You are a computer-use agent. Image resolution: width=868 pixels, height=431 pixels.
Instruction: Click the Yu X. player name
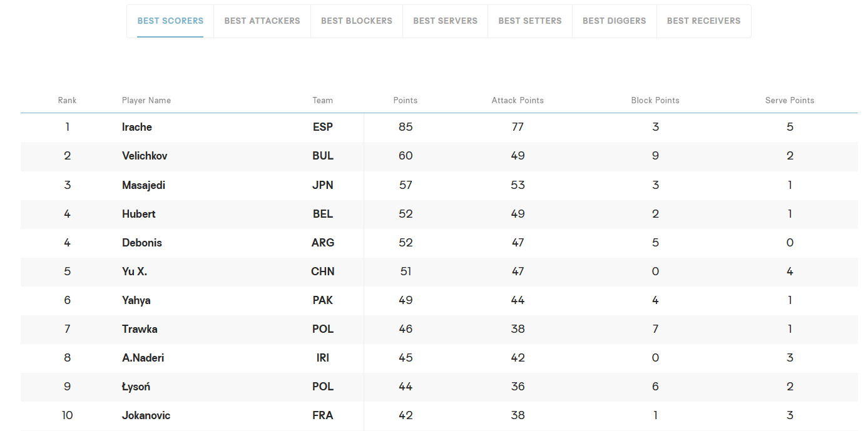tap(135, 271)
